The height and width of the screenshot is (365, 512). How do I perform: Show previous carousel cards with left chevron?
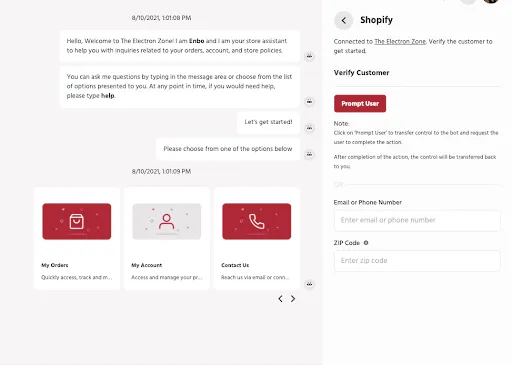coord(280,299)
